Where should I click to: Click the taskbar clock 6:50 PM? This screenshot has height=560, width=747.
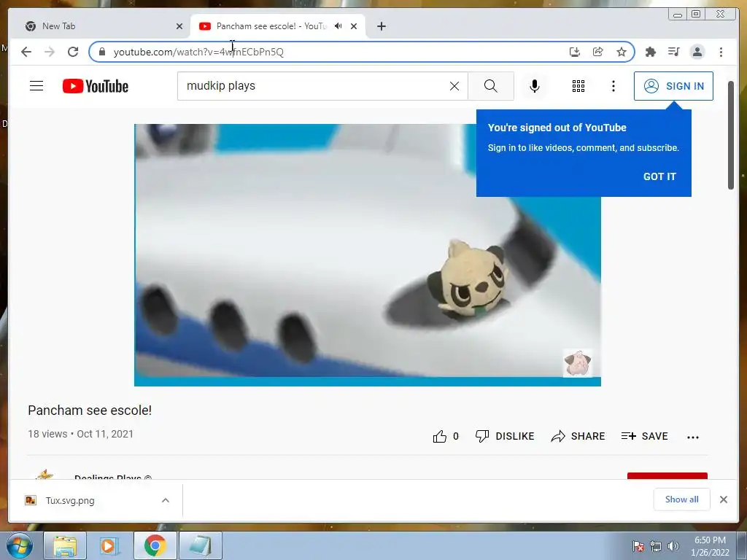(710, 540)
